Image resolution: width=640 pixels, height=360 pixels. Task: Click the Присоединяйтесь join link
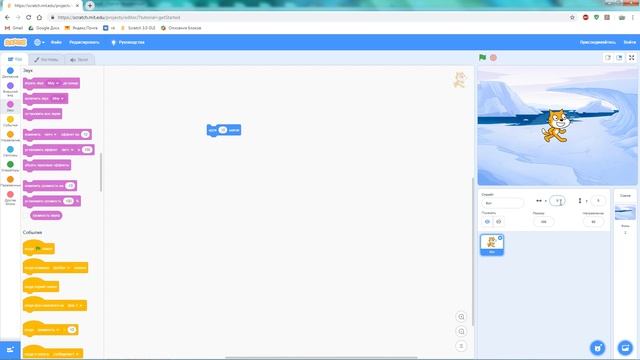point(598,42)
